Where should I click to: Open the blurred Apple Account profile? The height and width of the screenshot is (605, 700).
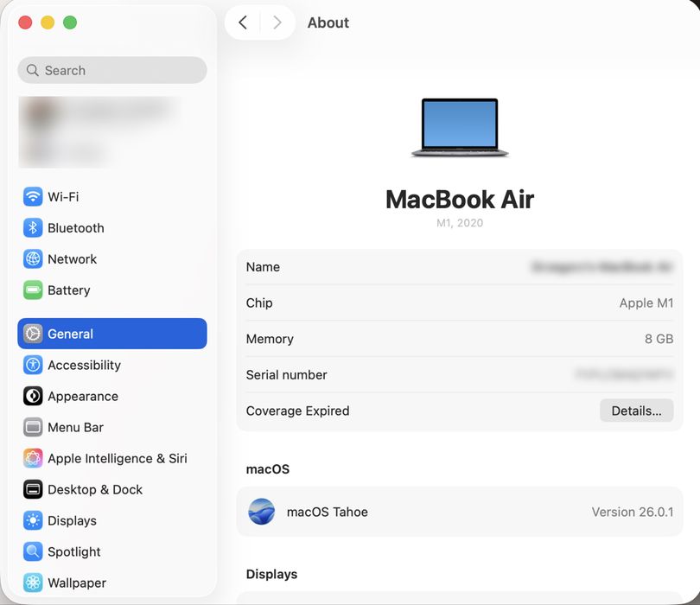tap(101, 131)
